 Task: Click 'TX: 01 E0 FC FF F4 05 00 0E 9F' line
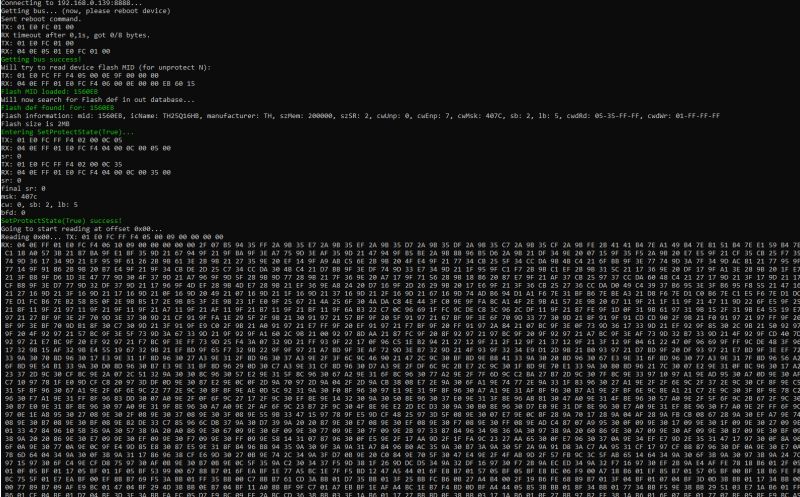(80, 76)
